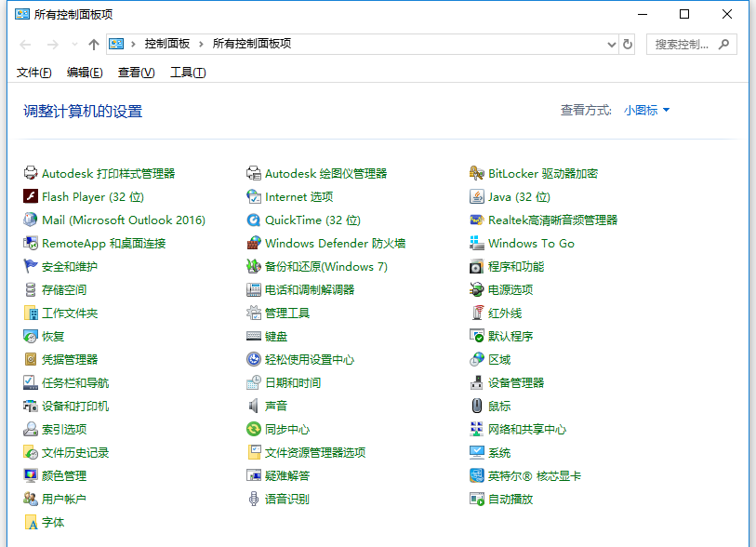Open the 设备管理器 link
The width and height of the screenshot is (756, 547).
point(515,382)
